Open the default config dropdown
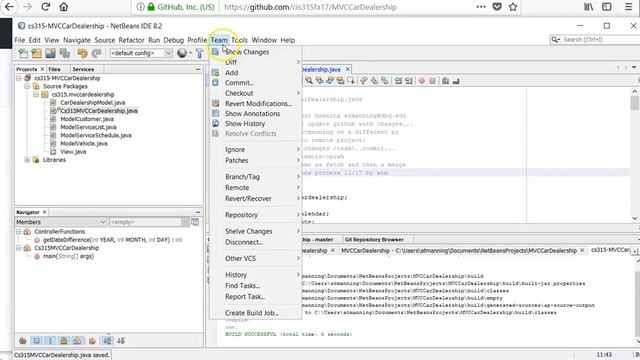This screenshot has width=640, height=360. pos(141,53)
